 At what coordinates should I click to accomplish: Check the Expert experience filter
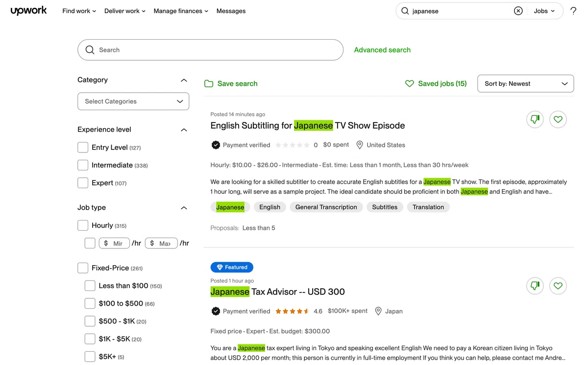coord(83,183)
